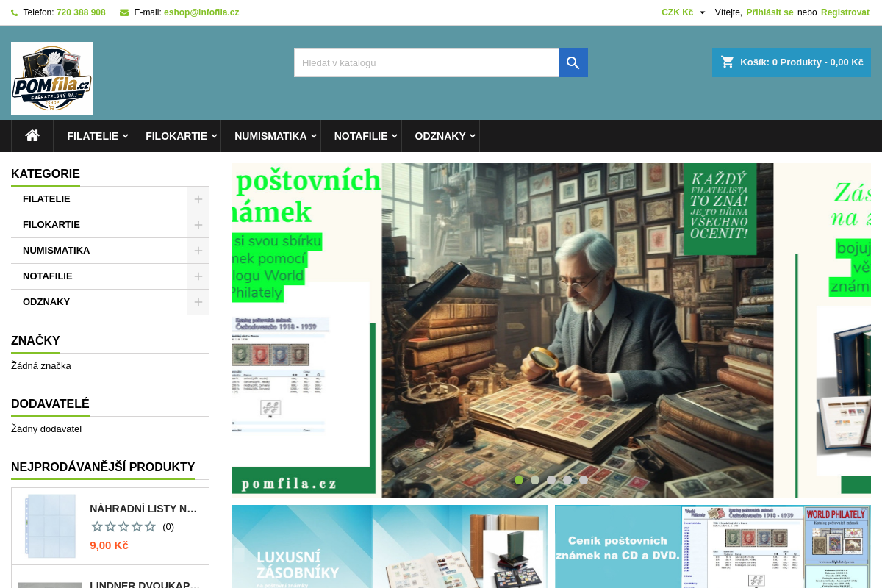Open Košík cart button
882x588 pixels.
pyautogui.click(x=792, y=62)
